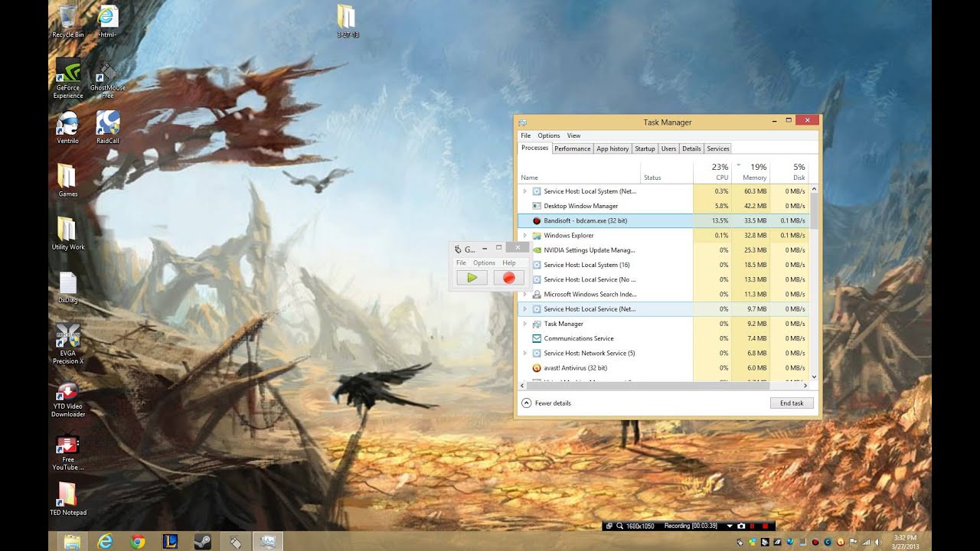This screenshot has width=980, height=551.
Task: Switch to the App history tab
Action: pyautogui.click(x=612, y=148)
